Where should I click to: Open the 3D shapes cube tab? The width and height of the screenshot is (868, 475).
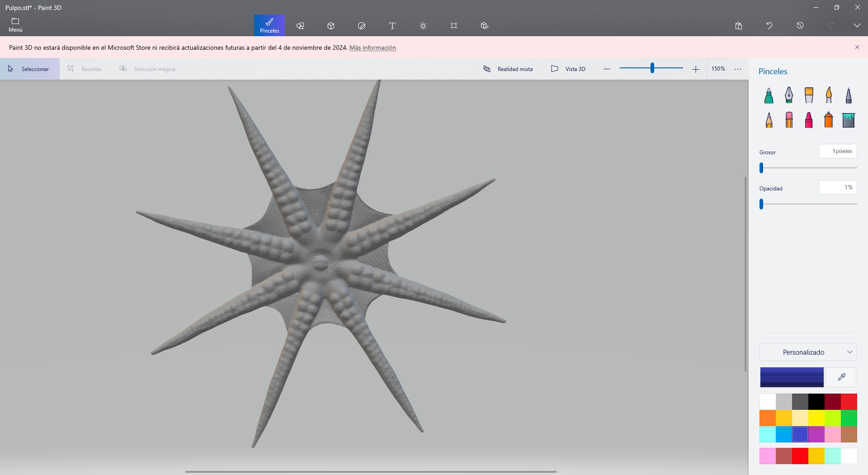tap(331, 26)
